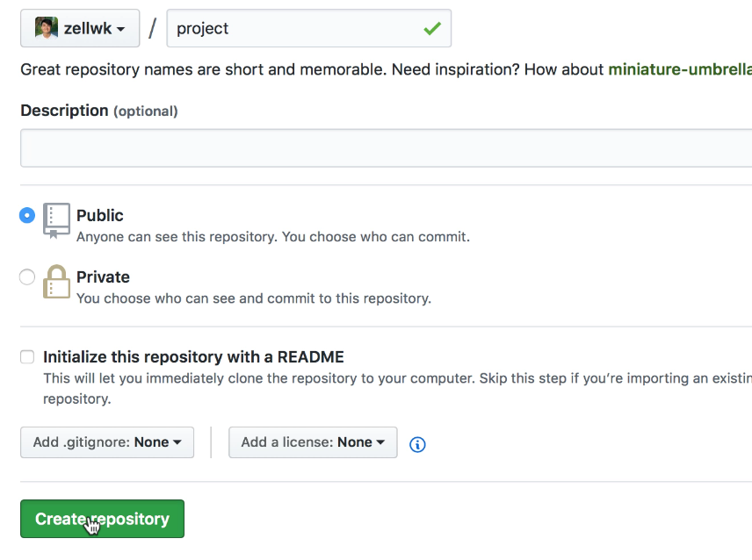Click the green checkmark next to repository name
This screenshot has height=560, width=752.
430,28
